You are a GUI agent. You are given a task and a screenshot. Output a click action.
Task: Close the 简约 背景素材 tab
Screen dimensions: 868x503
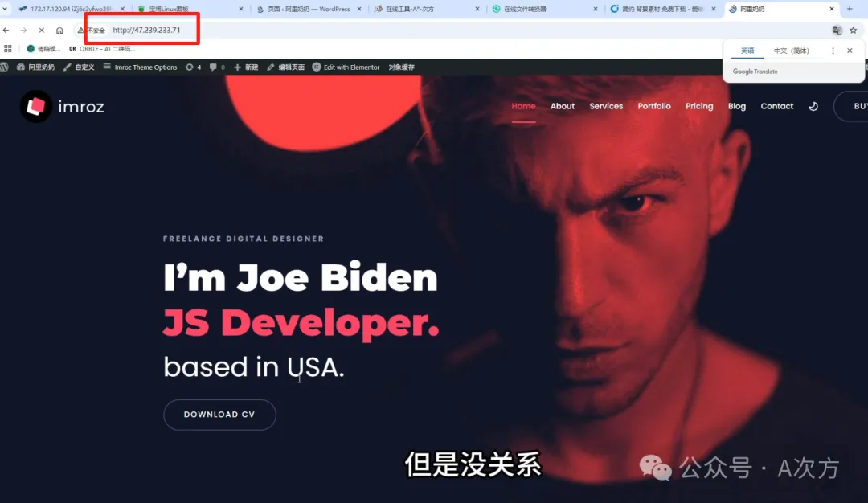(714, 9)
